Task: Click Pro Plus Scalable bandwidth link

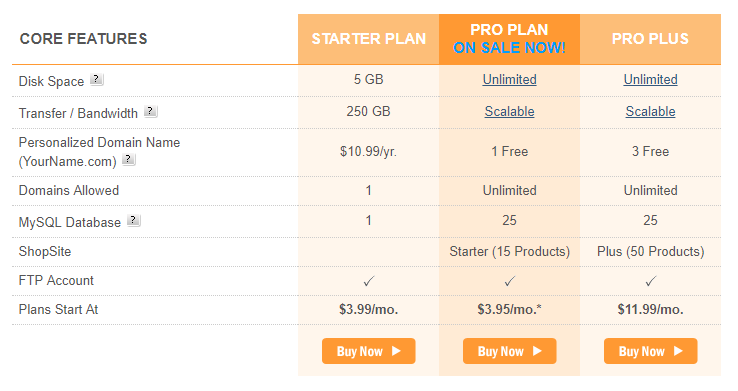Action: pyautogui.click(x=650, y=112)
